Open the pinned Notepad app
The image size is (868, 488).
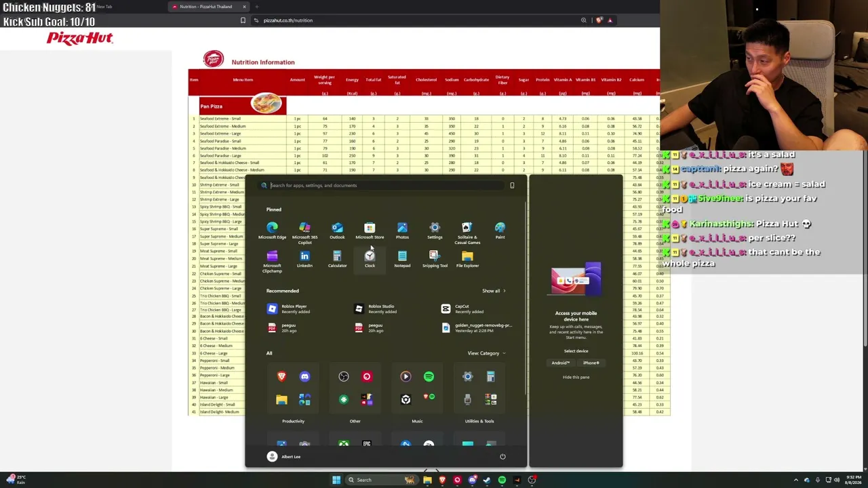coord(402,259)
